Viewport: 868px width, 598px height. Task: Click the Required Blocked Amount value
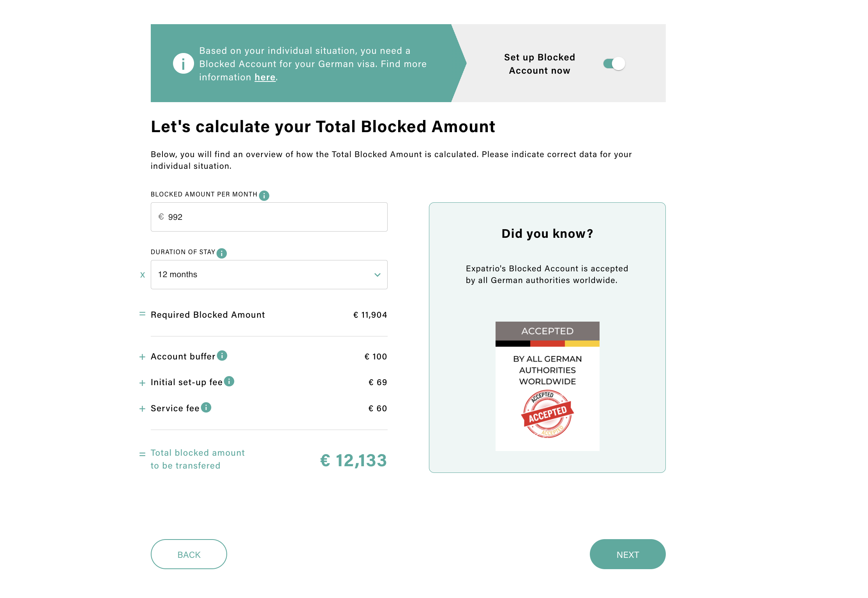(370, 315)
